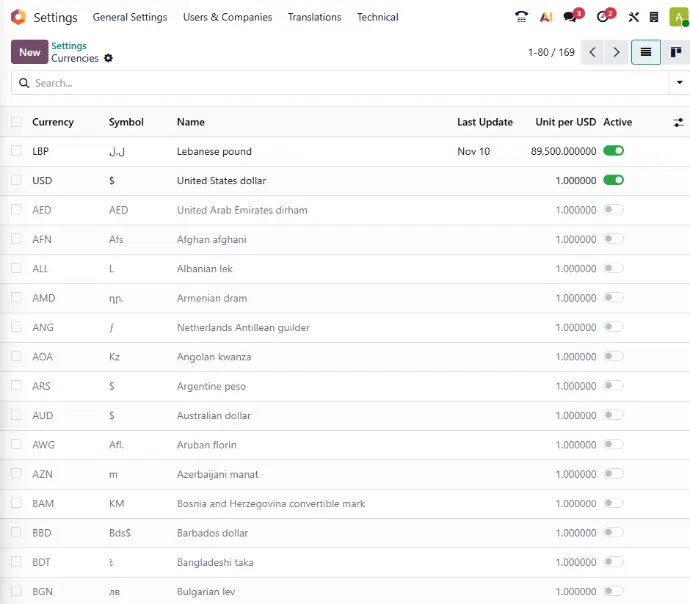The height and width of the screenshot is (604, 690).
Task: Click the New button
Action: 29,52
